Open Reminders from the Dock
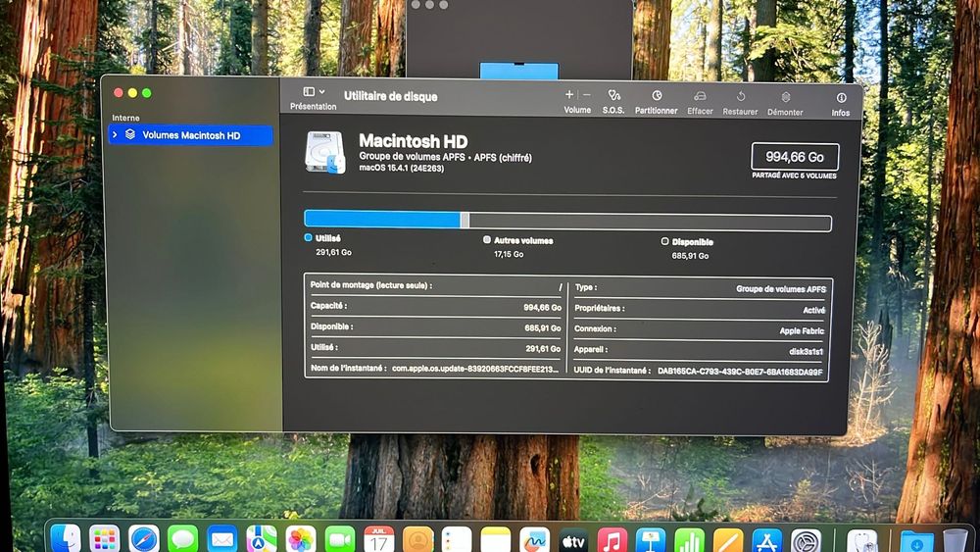 tap(457, 539)
